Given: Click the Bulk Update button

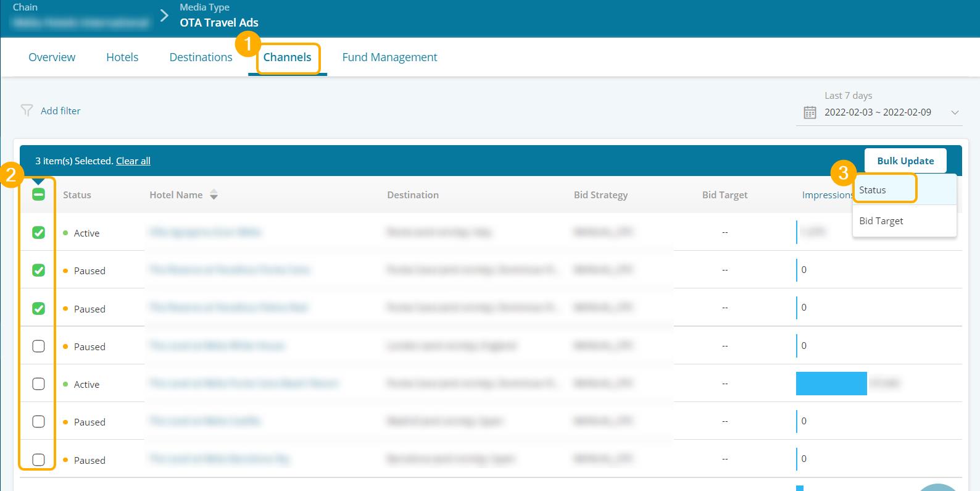Looking at the screenshot, I should pos(905,161).
